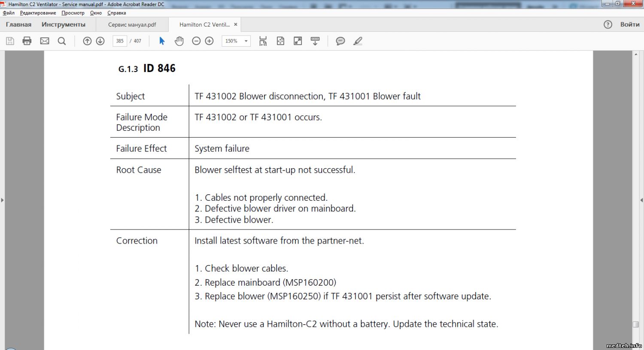Open the Инструменты tools view
This screenshot has width=644, height=350.
click(64, 24)
